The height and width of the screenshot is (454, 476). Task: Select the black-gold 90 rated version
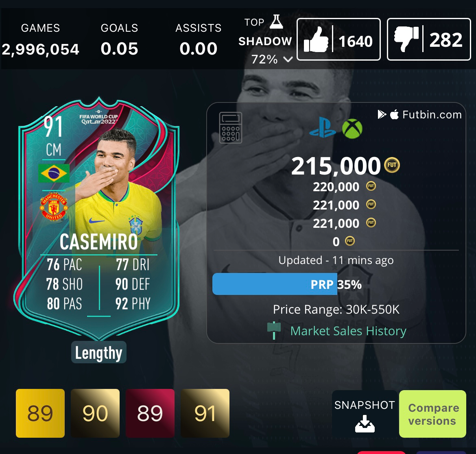pos(95,413)
